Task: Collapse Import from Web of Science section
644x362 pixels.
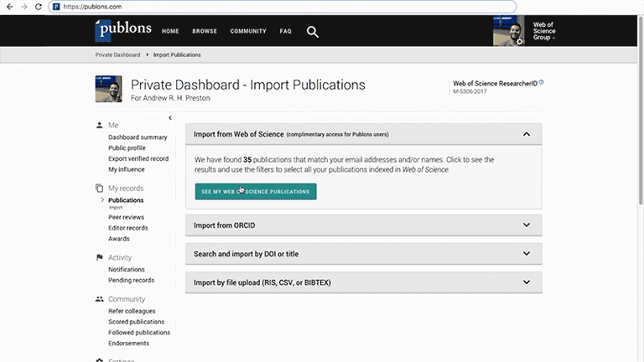Action: tap(527, 134)
